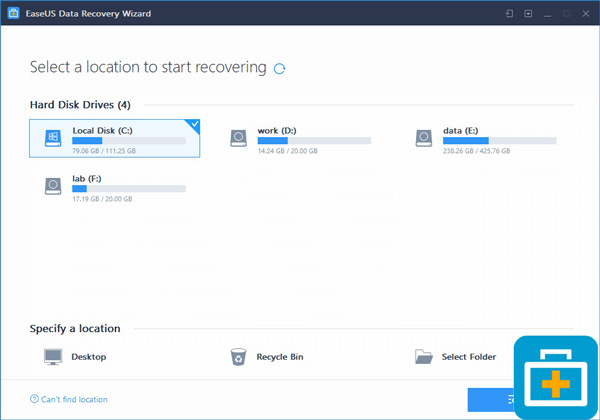Screen dimensions: 600x420
Task: Click the blue Scan button
Action: point(491,400)
